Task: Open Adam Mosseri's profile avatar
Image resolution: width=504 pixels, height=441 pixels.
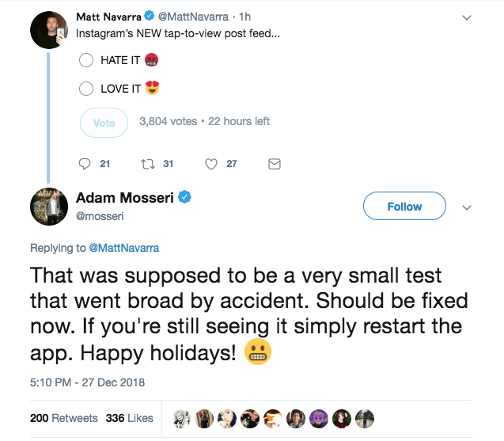Action: pos(49,207)
